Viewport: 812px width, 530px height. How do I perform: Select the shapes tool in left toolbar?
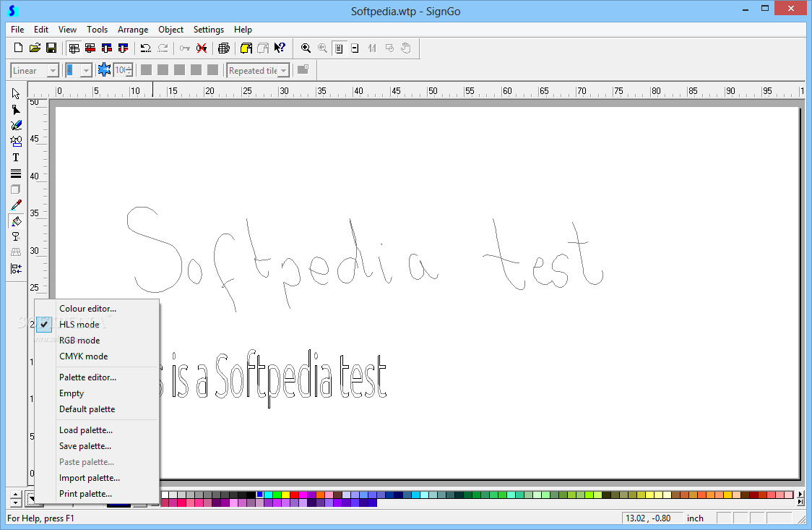tap(16, 142)
